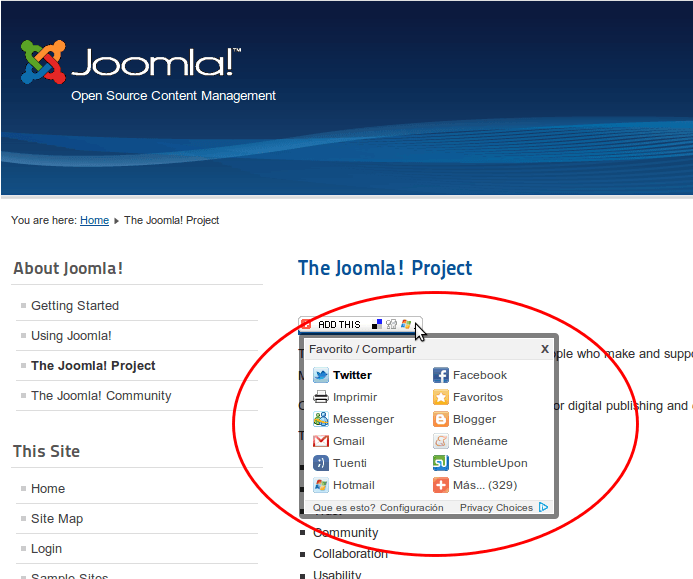This screenshot has height=579, width=693.
Task: Click the About Joomla! module heading
Action: [68, 268]
